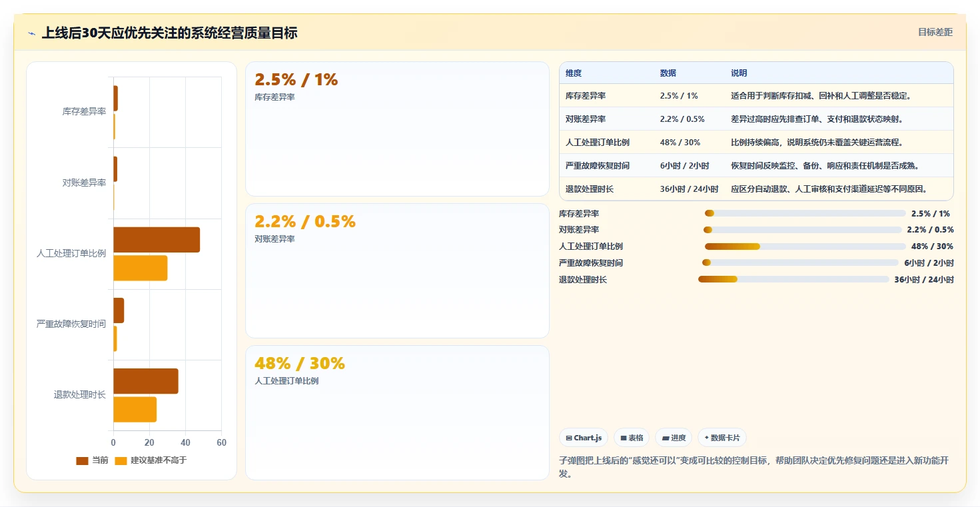
Task: Select the 对账差异率 cell in table
Action: tap(586, 119)
